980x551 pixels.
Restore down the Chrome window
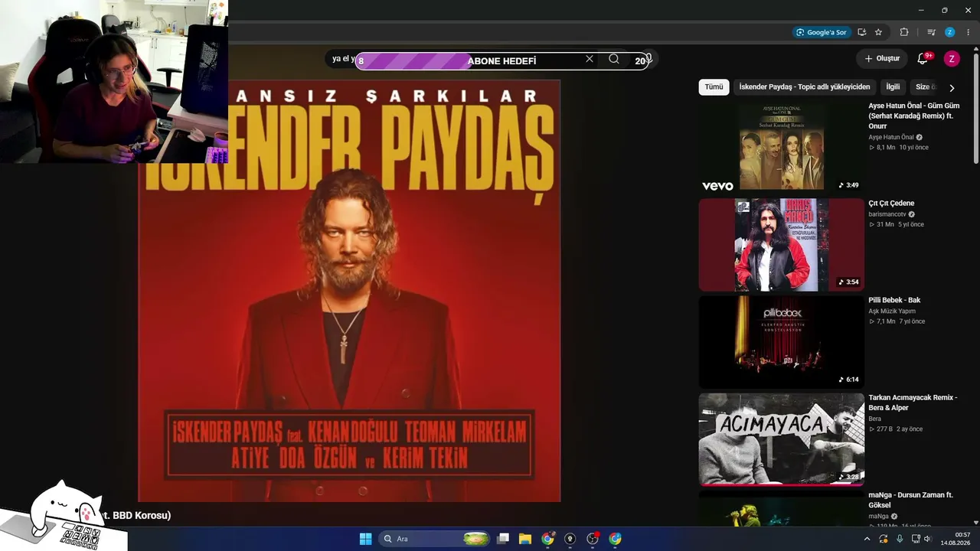click(x=944, y=10)
